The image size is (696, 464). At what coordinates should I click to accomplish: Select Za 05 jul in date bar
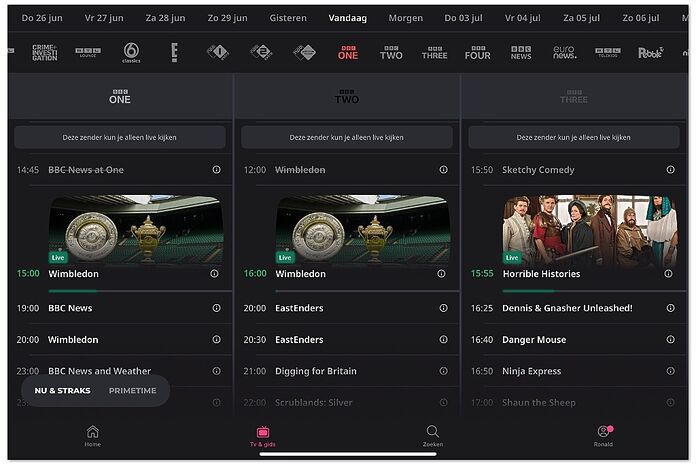click(x=581, y=18)
